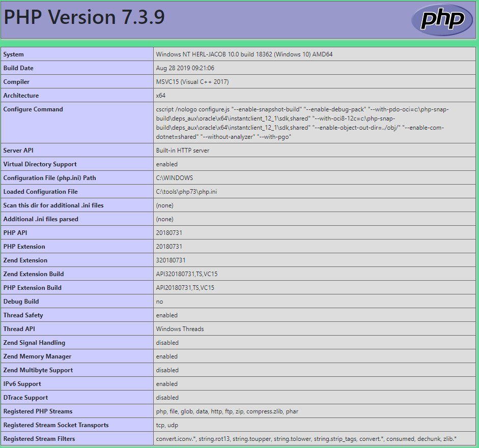Click the "Zend Extension Build" label
The width and height of the screenshot is (479, 448).
coord(34,274)
